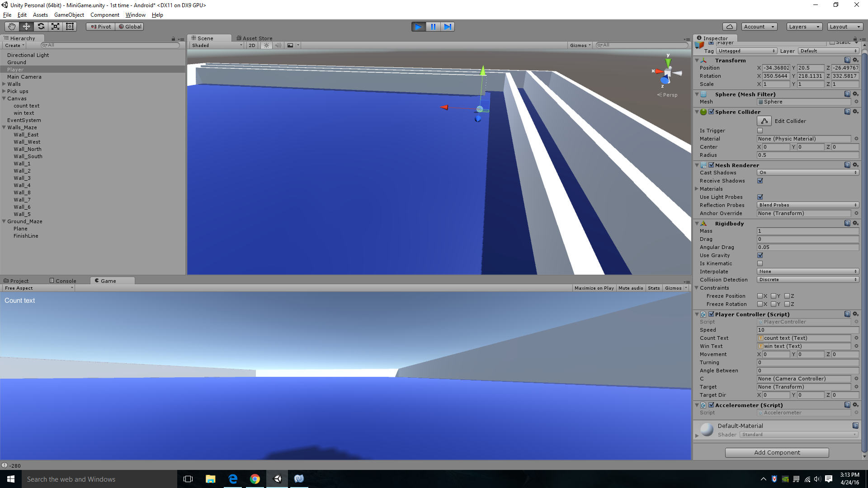Toggle Is Kinematic checkbox

click(760, 263)
